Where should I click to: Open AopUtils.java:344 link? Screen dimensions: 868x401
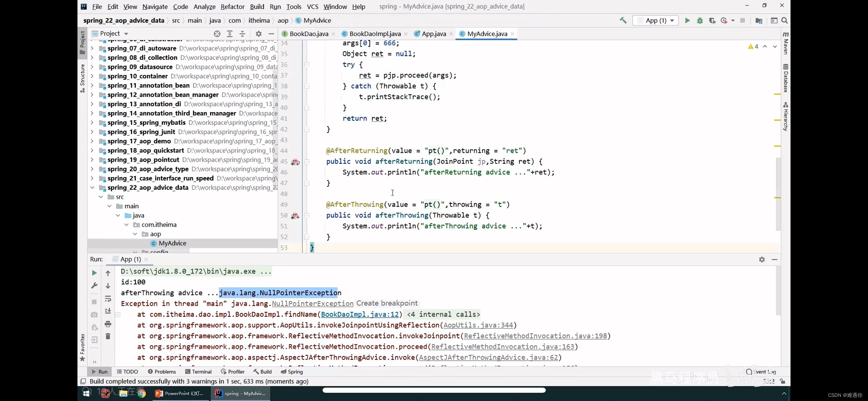(478, 325)
